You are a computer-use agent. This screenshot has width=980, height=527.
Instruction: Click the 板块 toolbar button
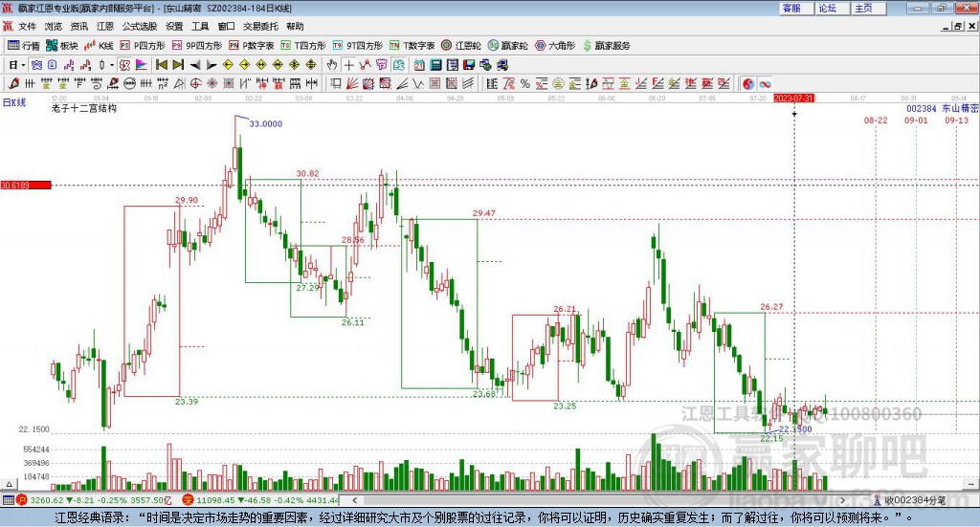point(62,46)
